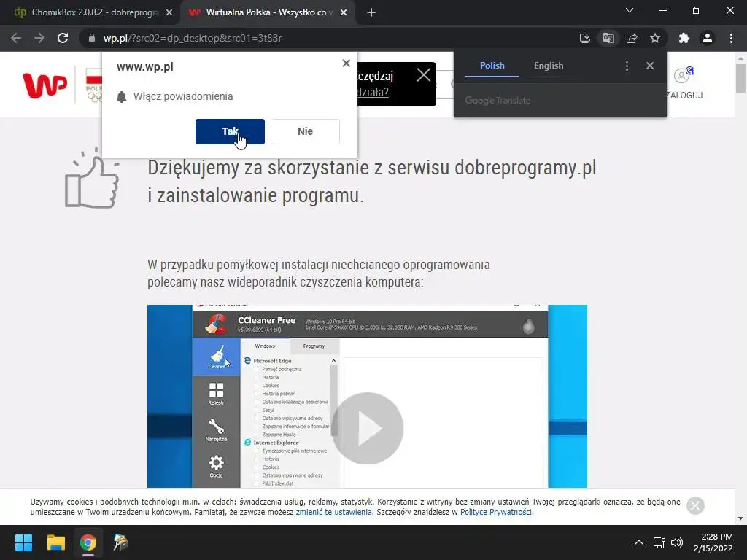The image size is (747, 560).
Task: Click the 'Dziękujemy za skorzystanie' heading text
Action: point(371,181)
